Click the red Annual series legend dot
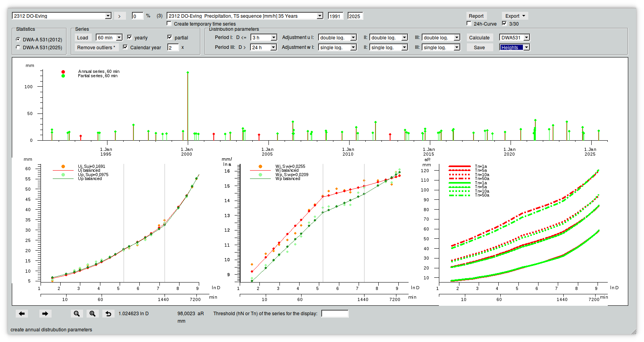This screenshot has height=342, width=644. point(63,72)
